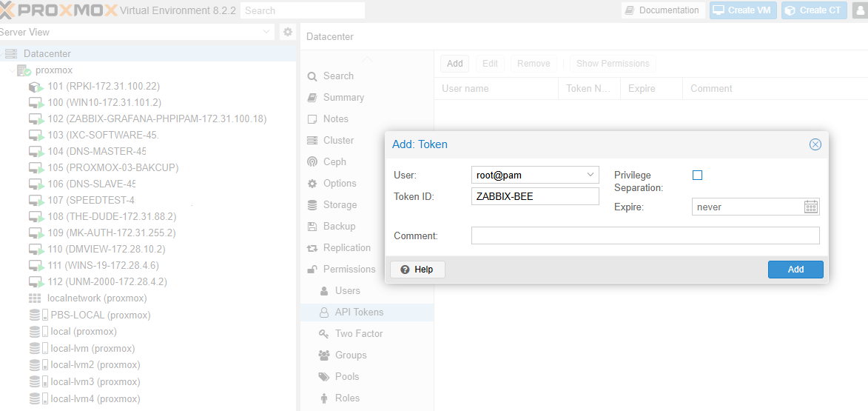Select 112 UNM-2000-172.28.4.2 row
This screenshot has height=411, width=868.
148,281
